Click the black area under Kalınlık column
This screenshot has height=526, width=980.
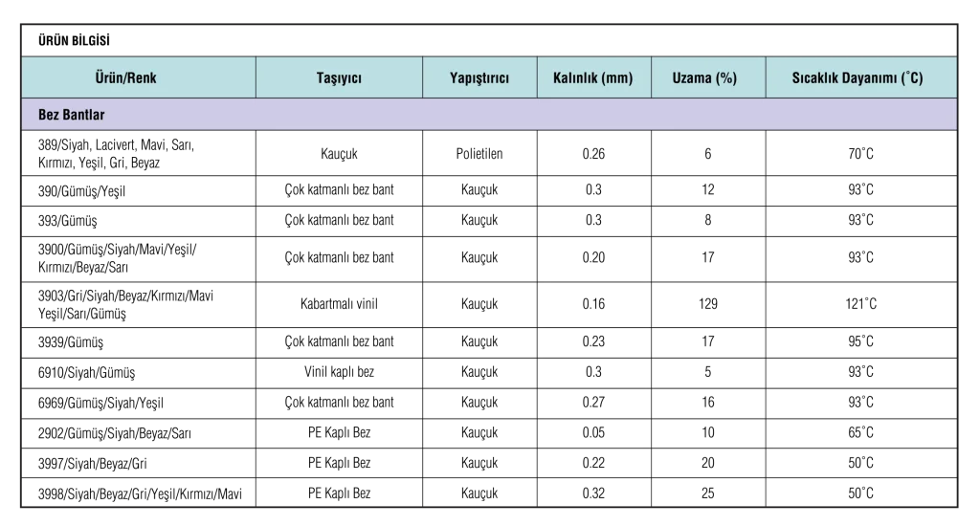593,316
